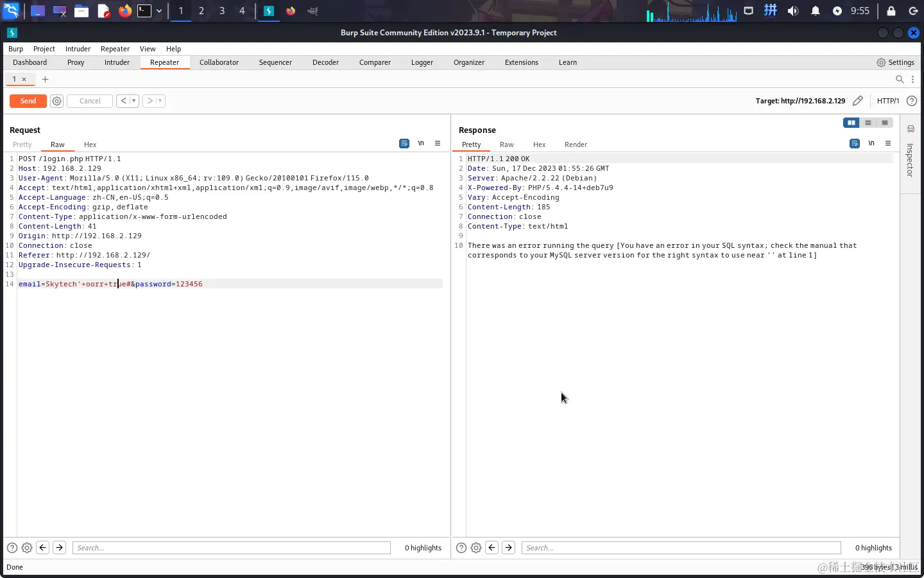This screenshot has width=924, height=578.
Task: Open the Burp menu
Action: pos(15,49)
